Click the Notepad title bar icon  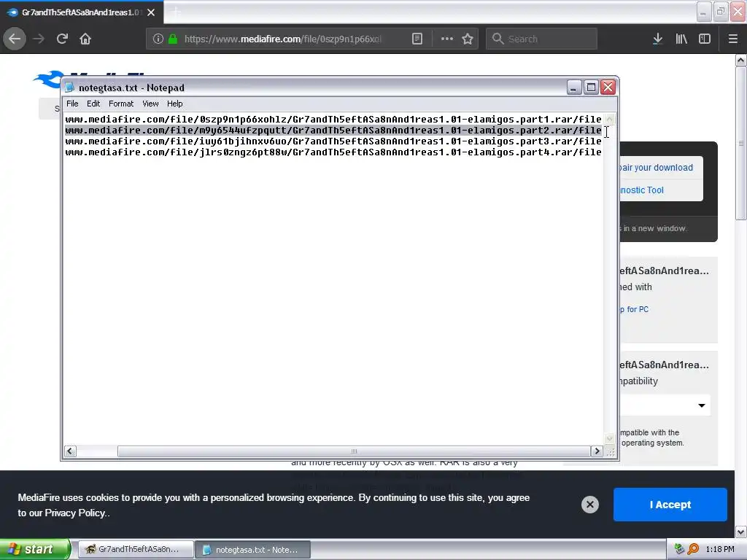click(x=70, y=87)
